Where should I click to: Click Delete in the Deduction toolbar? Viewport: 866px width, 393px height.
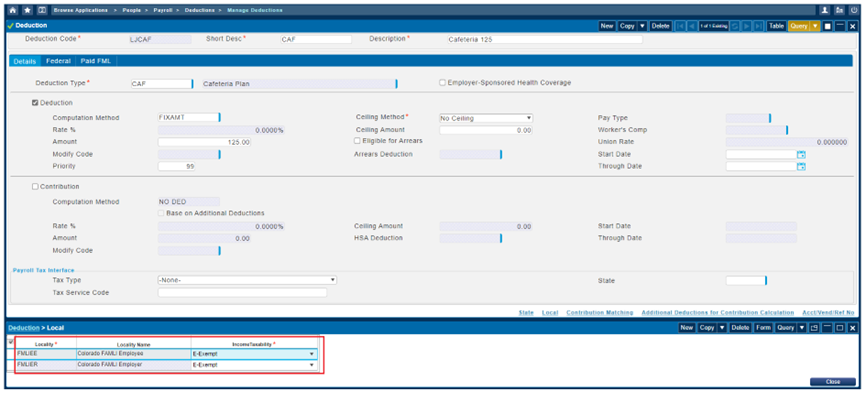point(660,26)
